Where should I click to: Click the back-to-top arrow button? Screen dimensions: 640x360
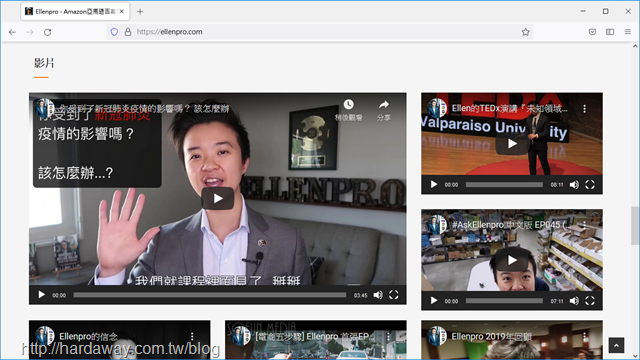click(616, 345)
